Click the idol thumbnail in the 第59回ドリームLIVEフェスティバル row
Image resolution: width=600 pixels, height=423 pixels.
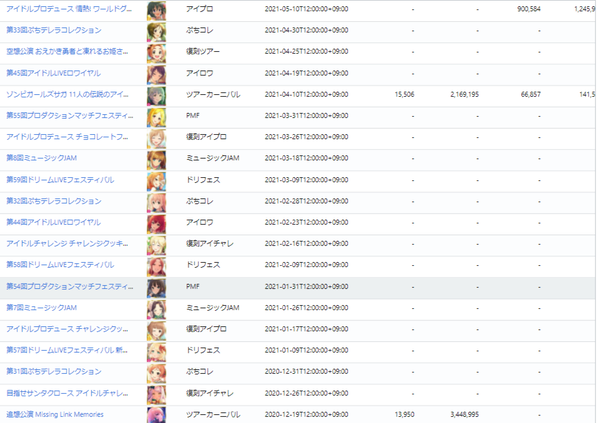pos(157,182)
